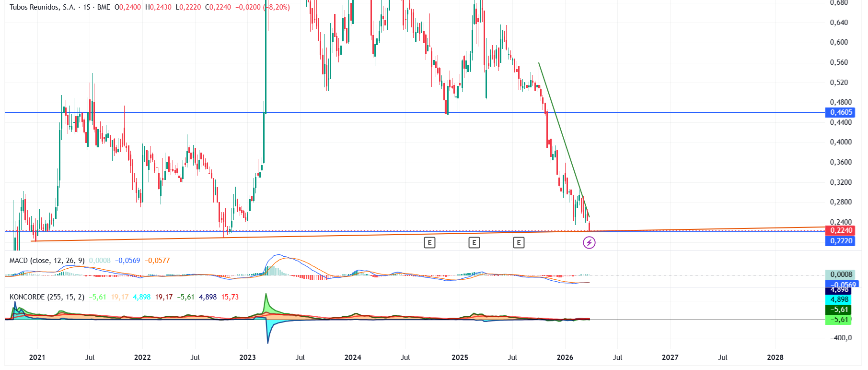The height and width of the screenshot is (370, 868).
Task: Click the 2026 label on the time axis
Action: 565,358
